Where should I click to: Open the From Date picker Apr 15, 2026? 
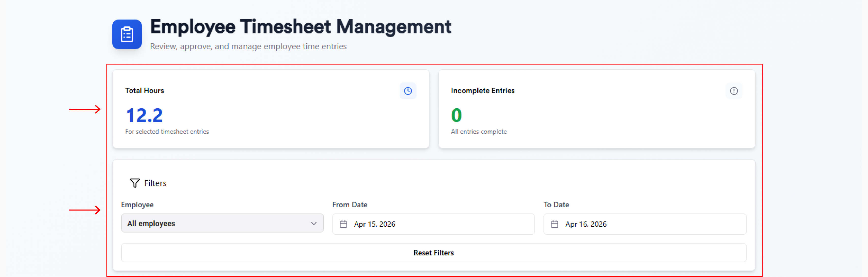[x=433, y=224]
